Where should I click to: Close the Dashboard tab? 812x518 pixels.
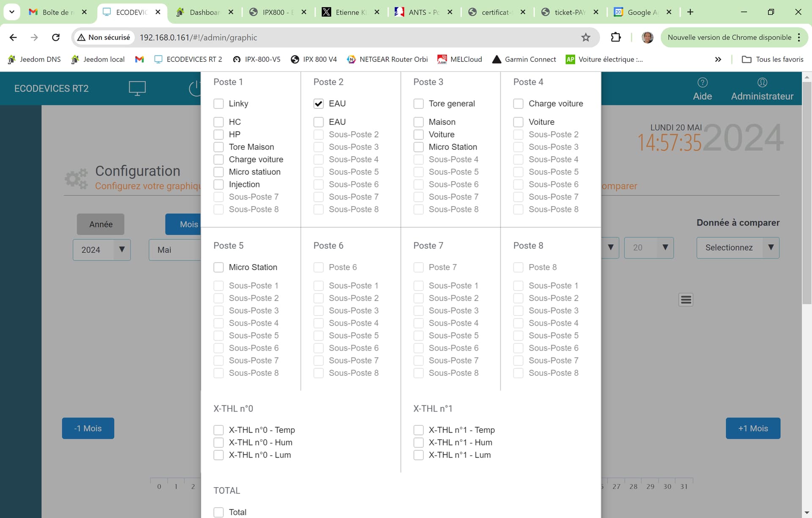(x=231, y=12)
